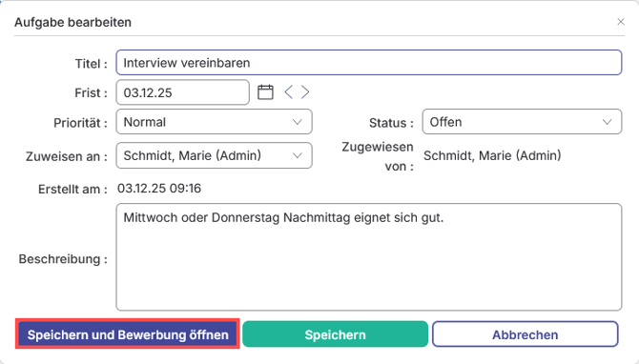
Task: Cancel with the Abbrechen button
Action: point(525,334)
